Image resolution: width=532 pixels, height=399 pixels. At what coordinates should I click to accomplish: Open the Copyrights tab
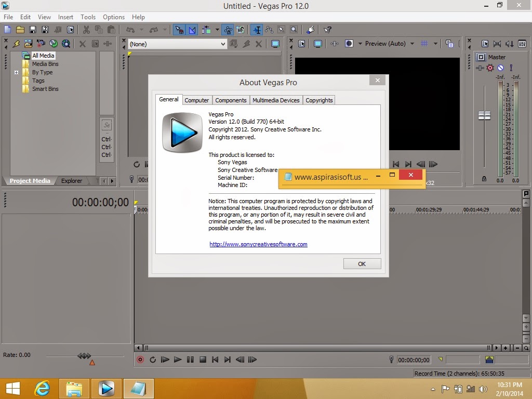tap(319, 100)
